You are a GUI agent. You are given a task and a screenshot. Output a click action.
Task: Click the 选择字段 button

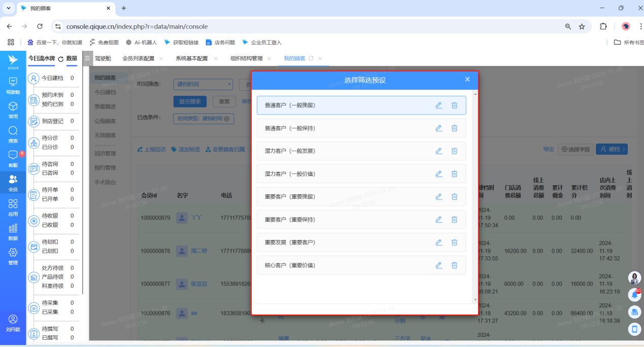coord(575,149)
